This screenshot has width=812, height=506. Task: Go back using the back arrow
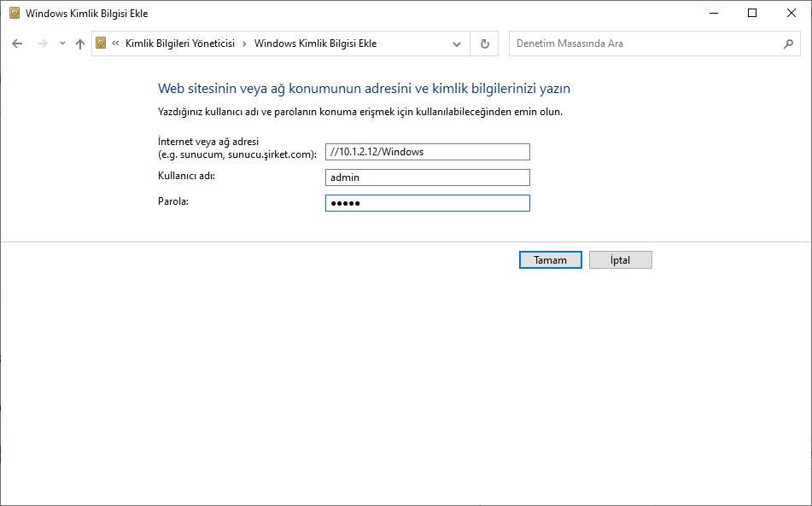point(17,44)
